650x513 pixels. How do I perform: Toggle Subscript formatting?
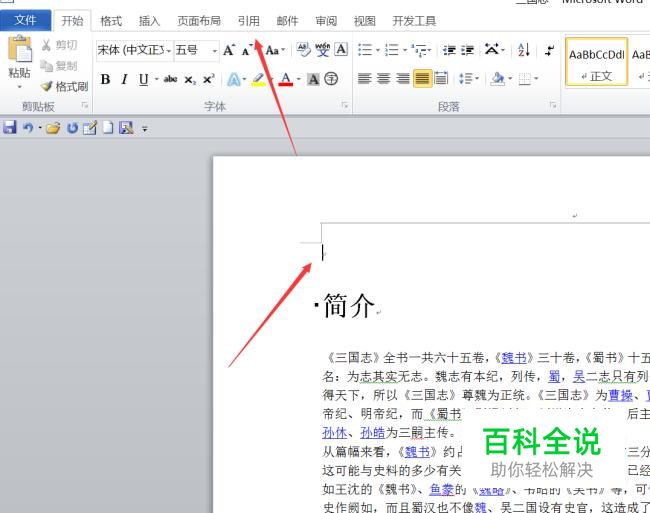[190, 79]
